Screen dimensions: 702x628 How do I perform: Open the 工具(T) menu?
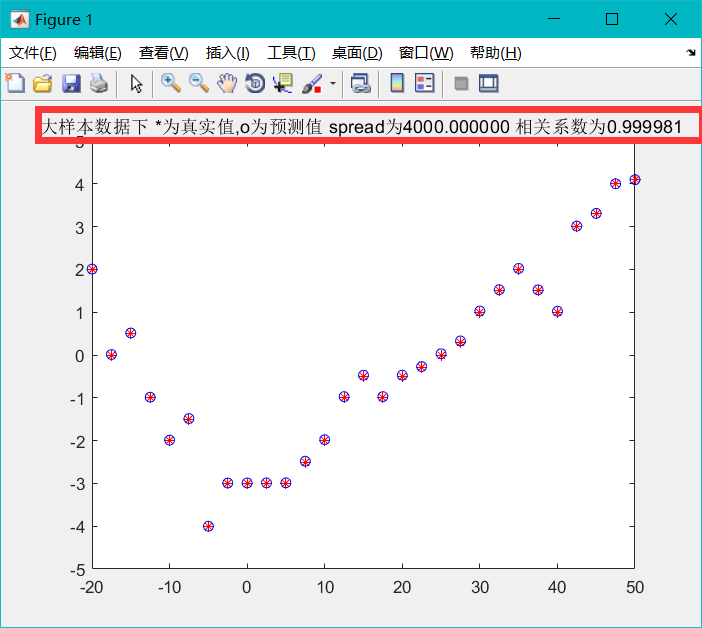pos(291,53)
